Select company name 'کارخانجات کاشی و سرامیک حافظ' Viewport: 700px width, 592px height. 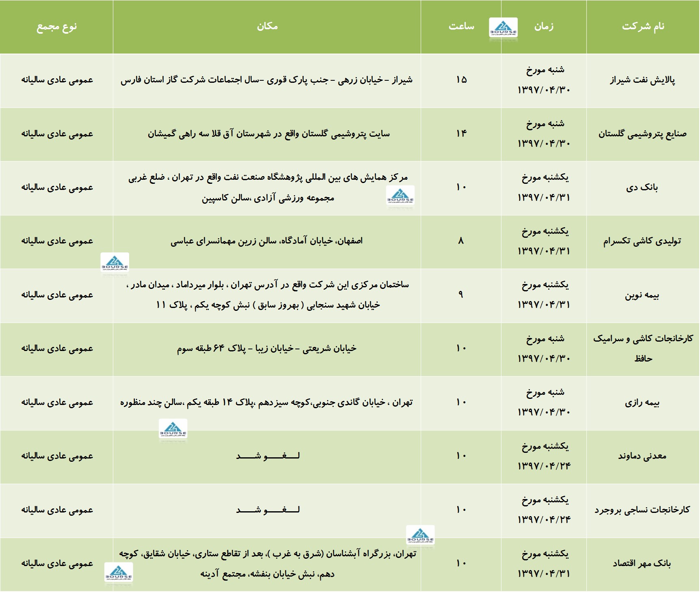[643, 349]
